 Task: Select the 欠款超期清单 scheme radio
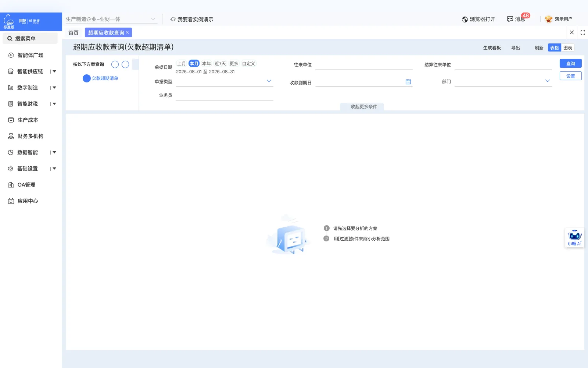pyautogui.click(x=87, y=78)
